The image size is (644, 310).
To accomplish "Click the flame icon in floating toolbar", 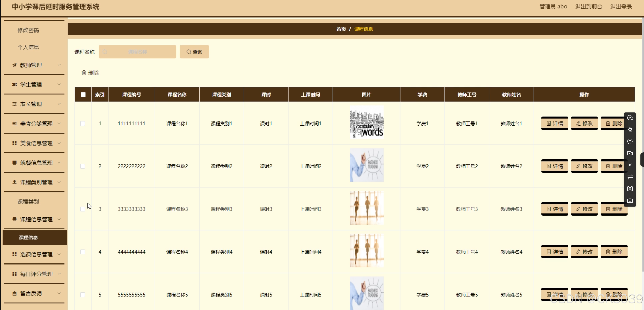I will pos(630,130).
